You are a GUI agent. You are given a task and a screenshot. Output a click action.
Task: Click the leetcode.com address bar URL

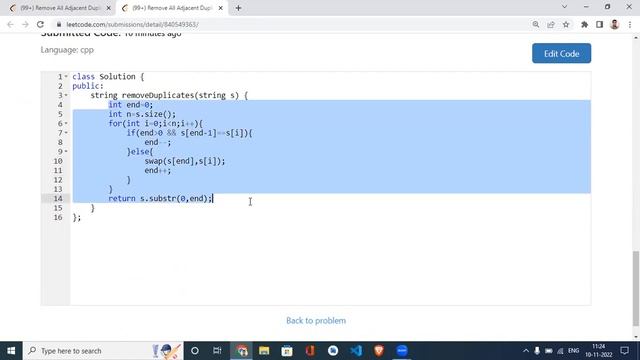(132, 24)
